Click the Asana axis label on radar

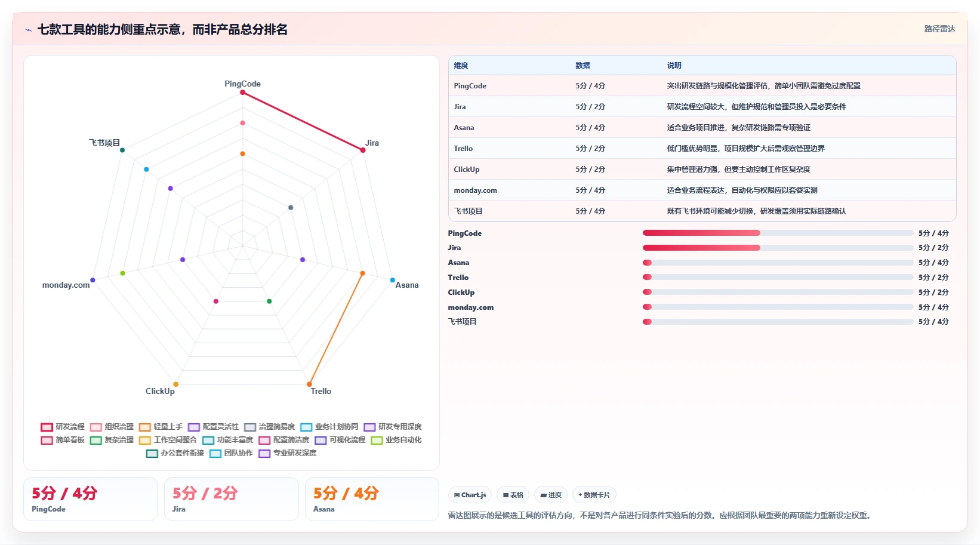point(407,285)
